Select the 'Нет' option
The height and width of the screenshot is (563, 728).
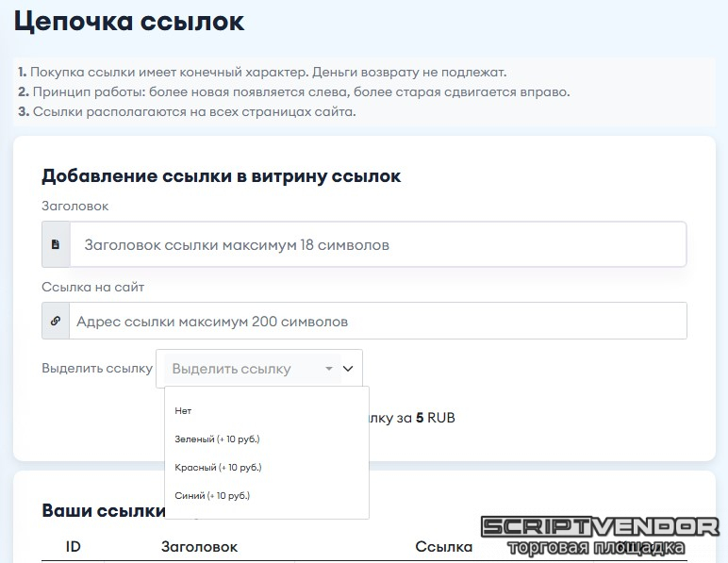click(x=183, y=410)
